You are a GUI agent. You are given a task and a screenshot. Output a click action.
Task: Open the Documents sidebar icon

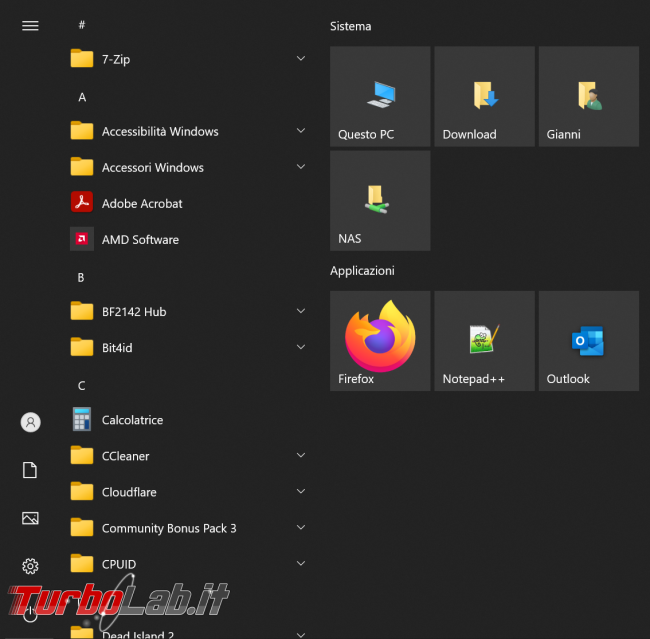(30, 470)
